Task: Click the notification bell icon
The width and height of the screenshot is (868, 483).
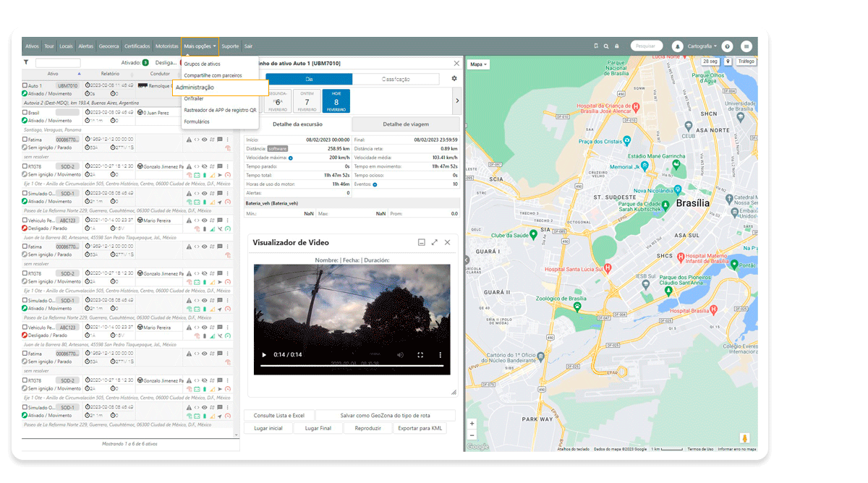Action: pos(678,46)
